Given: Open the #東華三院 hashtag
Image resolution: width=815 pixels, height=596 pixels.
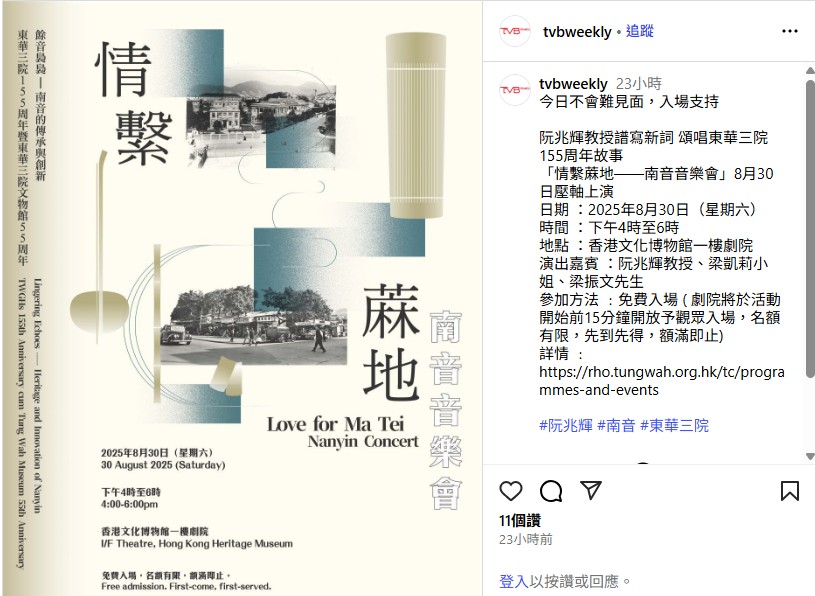Looking at the screenshot, I should (x=674, y=426).
